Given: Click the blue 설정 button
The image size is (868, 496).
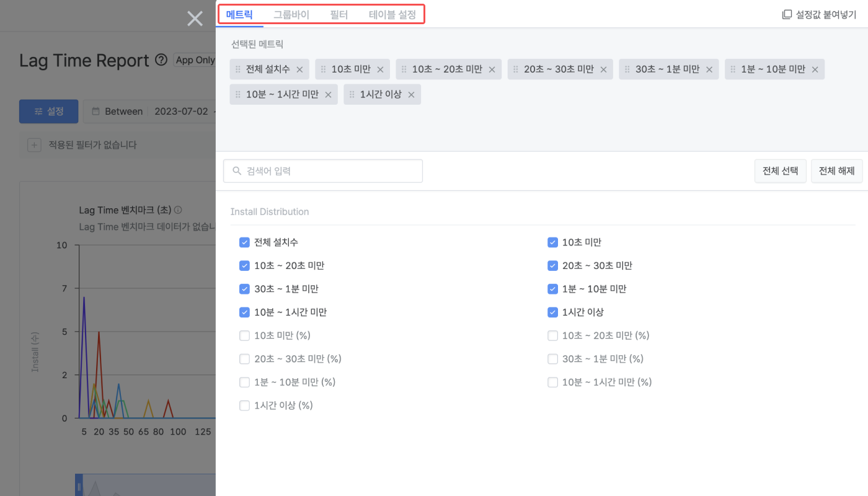Looking at the screenshot, I should pyautogui.click(x=49, y=112).
